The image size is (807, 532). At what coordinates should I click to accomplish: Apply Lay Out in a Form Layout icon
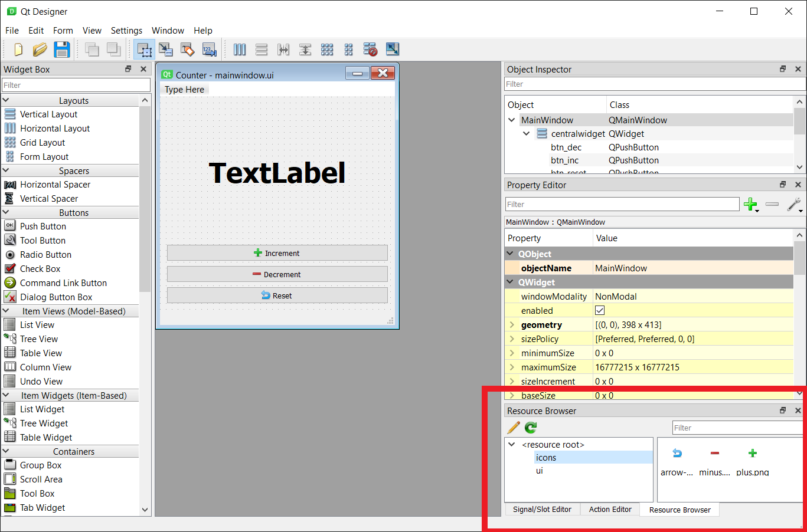(349, 50)
